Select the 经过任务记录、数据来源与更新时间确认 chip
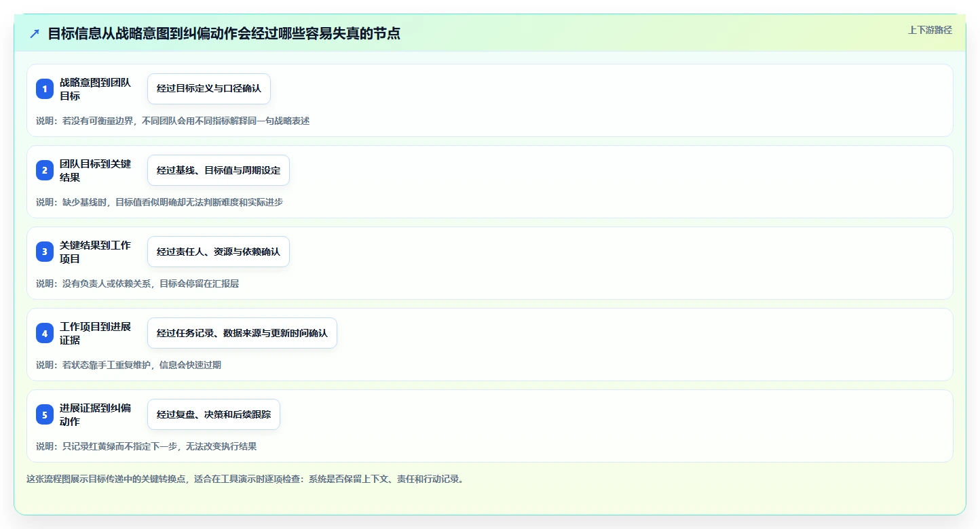The width and height of the screenshot is (980, 529). point(242,333)
